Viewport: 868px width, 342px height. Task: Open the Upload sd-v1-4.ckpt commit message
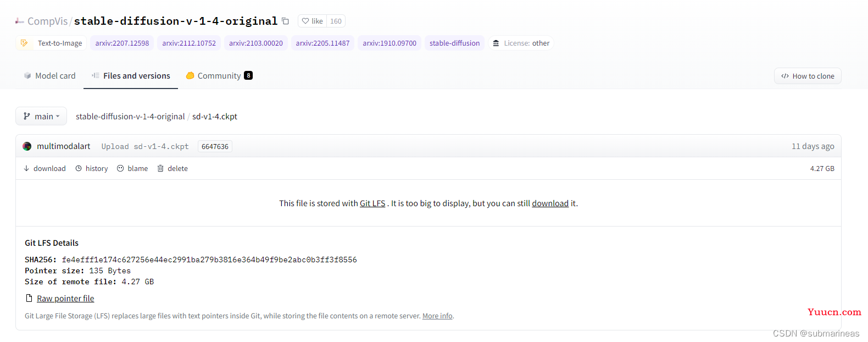[145, 146]
